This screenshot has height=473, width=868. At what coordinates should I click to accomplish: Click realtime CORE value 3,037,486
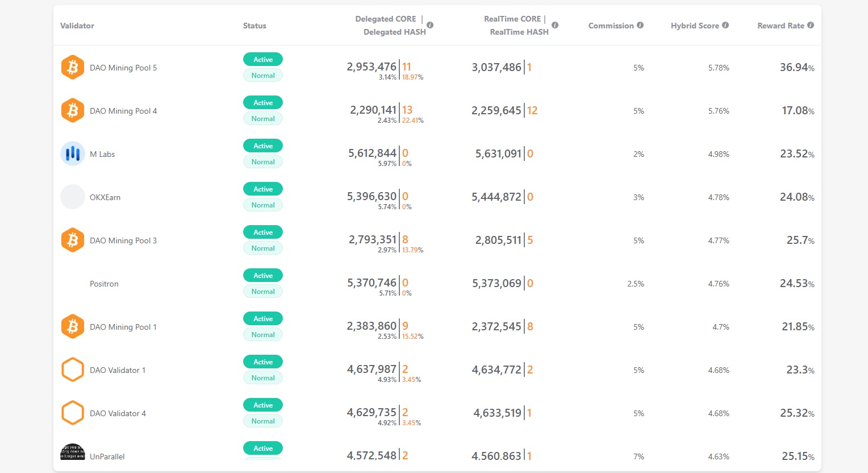pyautogui.click(x=496, y=68)
